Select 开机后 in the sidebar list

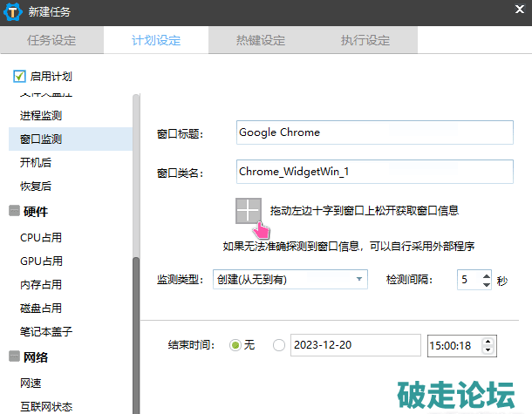[x=36, y=162]
